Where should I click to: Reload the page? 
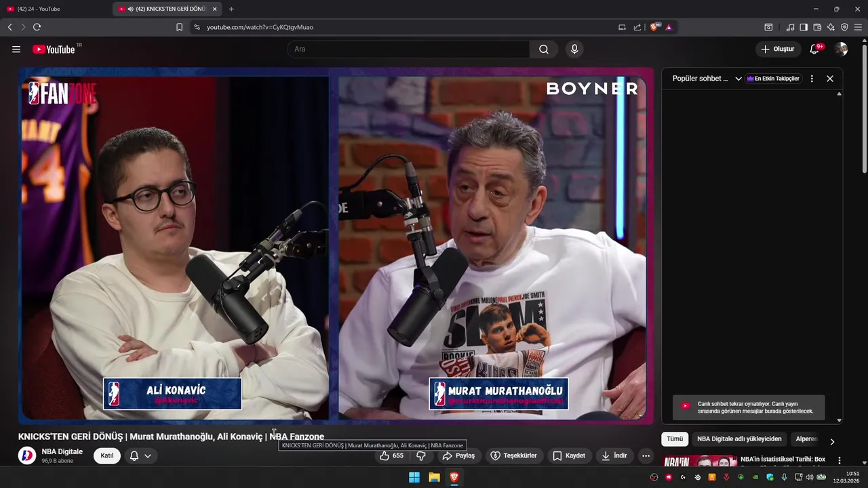click(x=37, y=27)
